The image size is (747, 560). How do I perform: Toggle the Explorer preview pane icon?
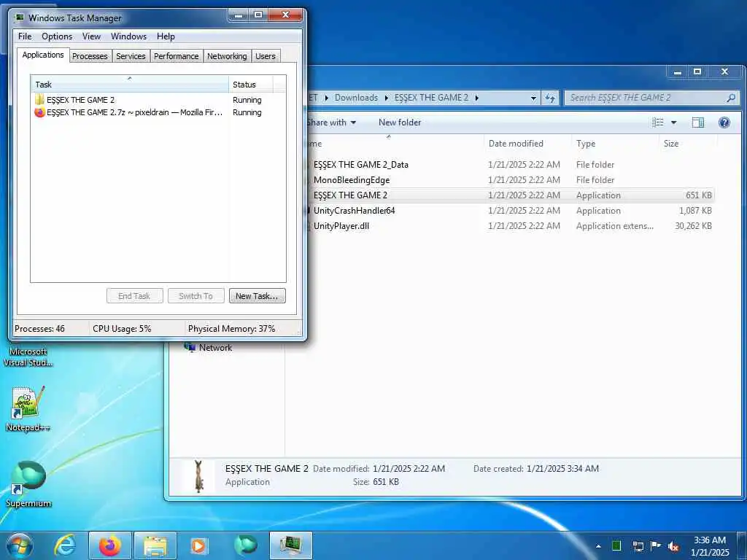point(698,122)
